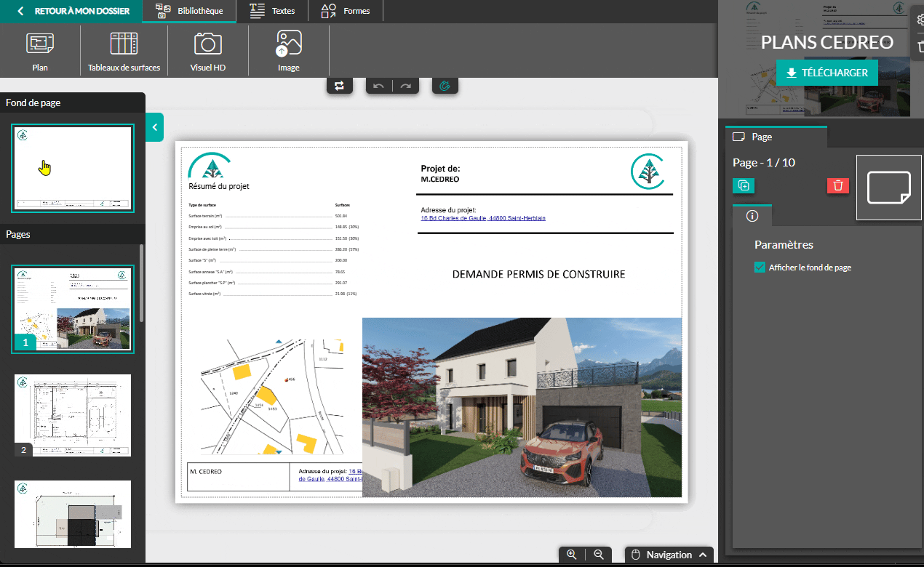
Task: Zoom in on the page
Action: (572, 555)
